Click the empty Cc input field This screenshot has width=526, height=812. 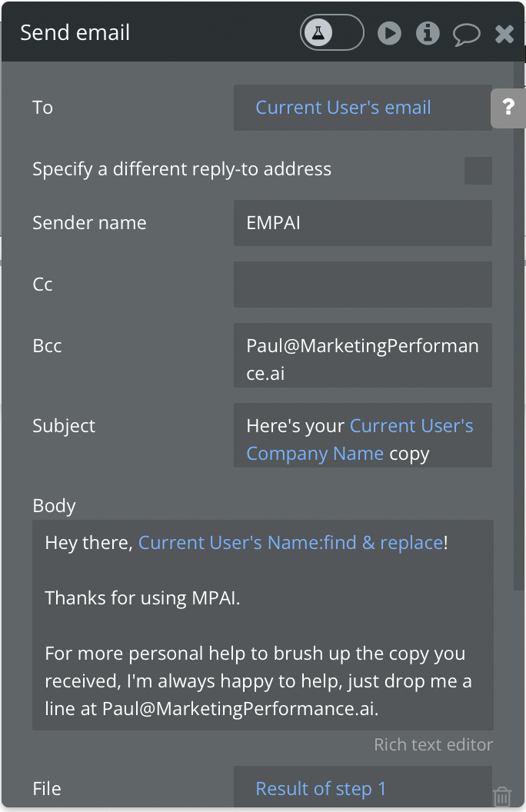(362, 285)
